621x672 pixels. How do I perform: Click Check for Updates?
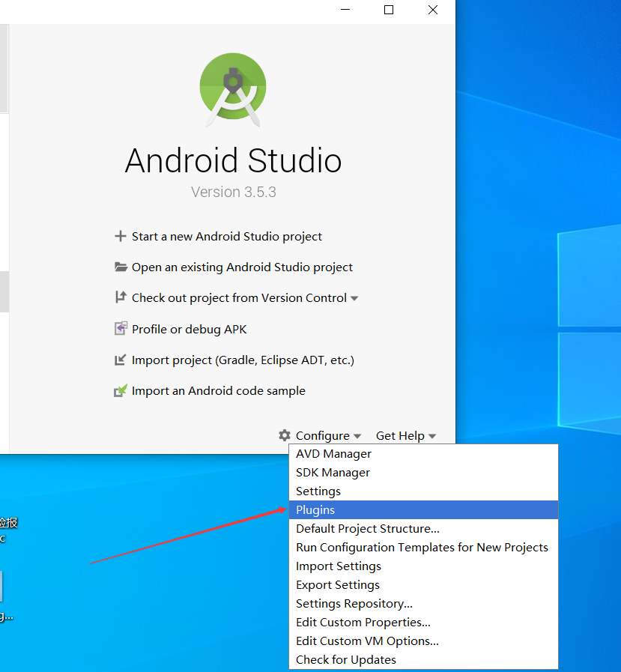(x=423, y=659)
